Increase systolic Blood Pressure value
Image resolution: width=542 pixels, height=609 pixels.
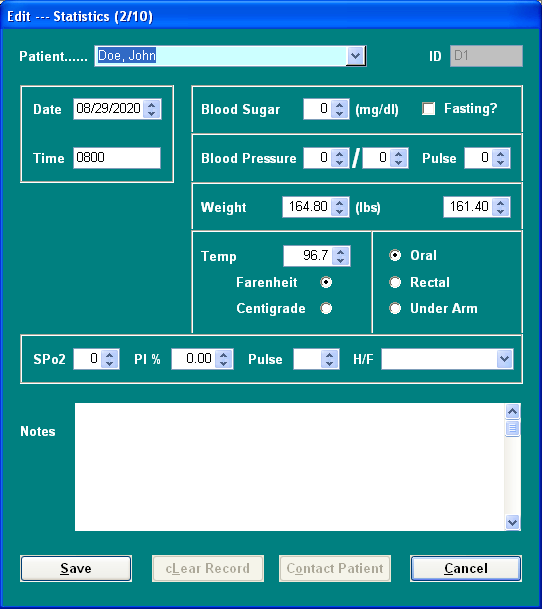[x=340, y=153]
